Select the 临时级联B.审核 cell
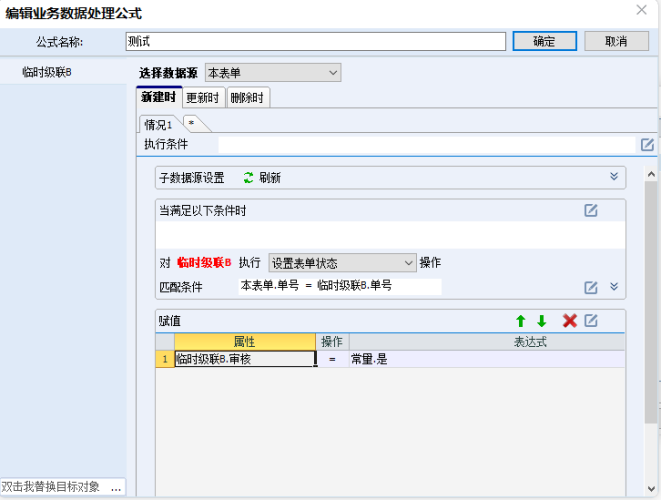 245,359
